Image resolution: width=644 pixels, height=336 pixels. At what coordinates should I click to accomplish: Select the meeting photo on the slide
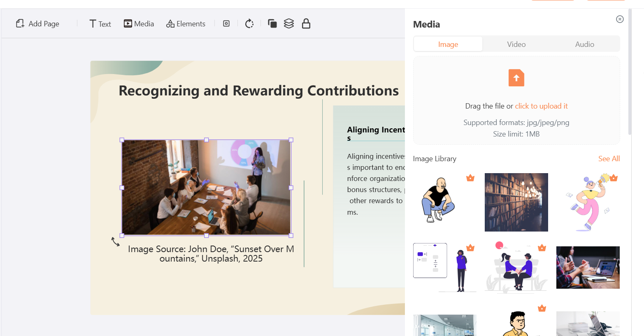[x=206, y=188]
